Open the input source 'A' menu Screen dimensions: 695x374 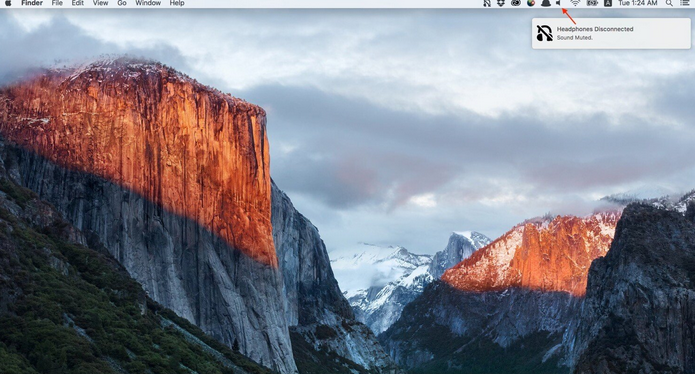coord(608,3)
